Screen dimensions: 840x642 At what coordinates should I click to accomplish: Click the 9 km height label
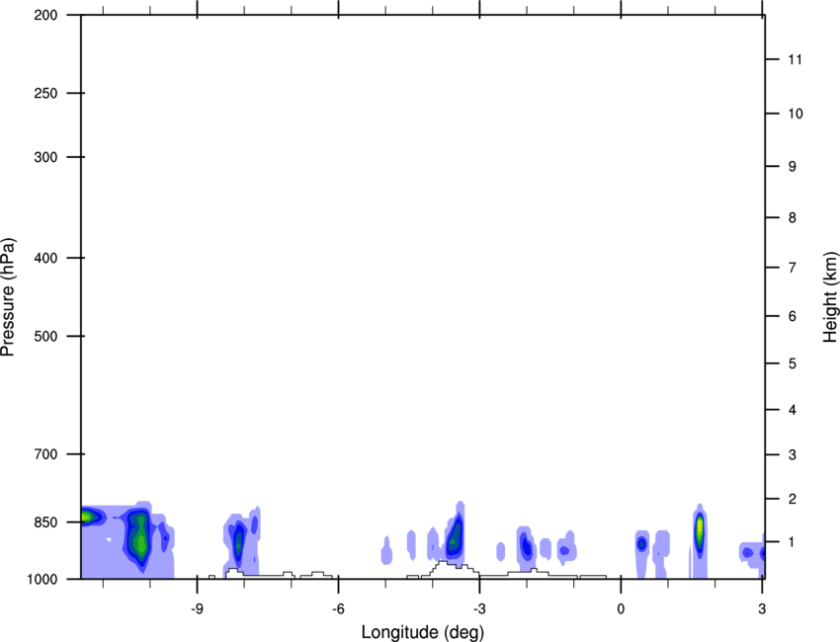792,167
